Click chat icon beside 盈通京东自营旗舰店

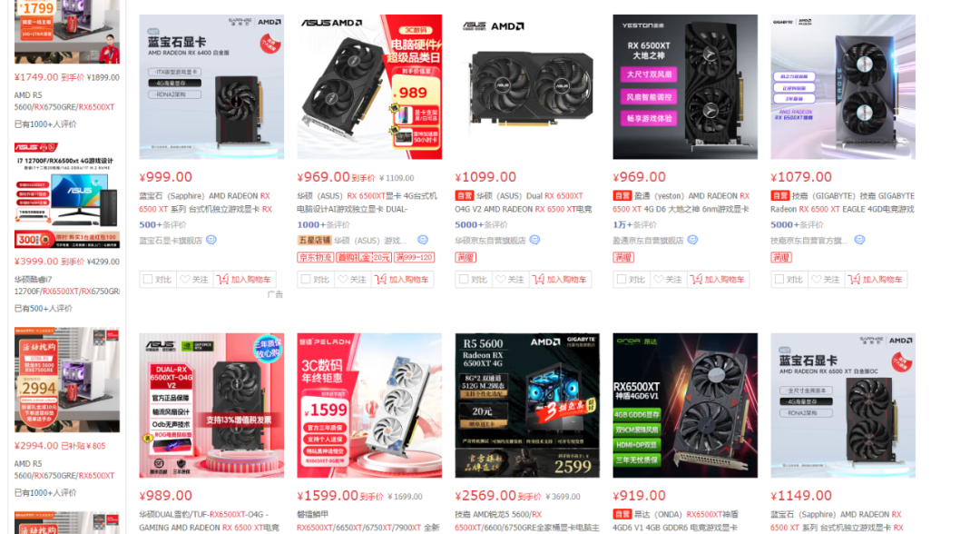pos(692,240)
